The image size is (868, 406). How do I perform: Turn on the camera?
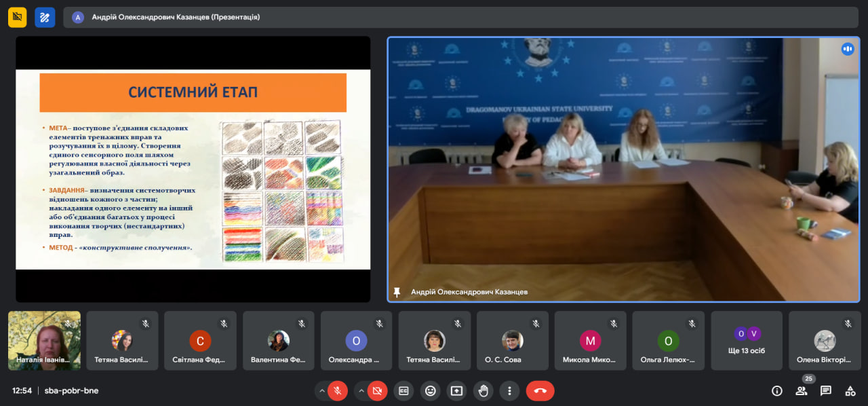coord(378,390)
